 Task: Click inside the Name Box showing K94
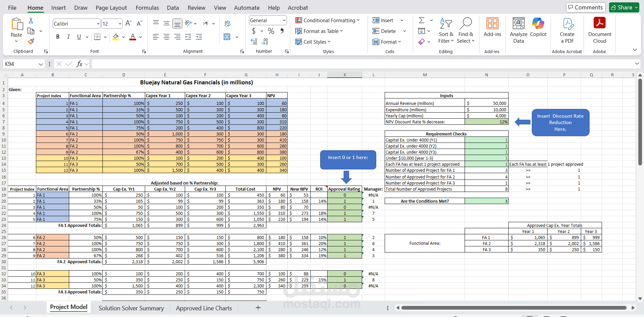coord(20,64)
